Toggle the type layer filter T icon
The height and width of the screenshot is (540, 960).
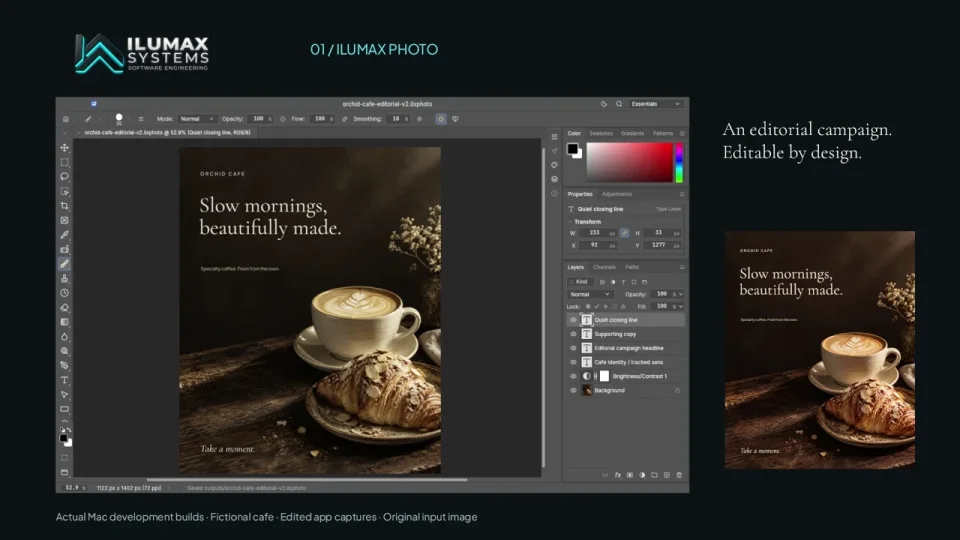click(623, 282)
